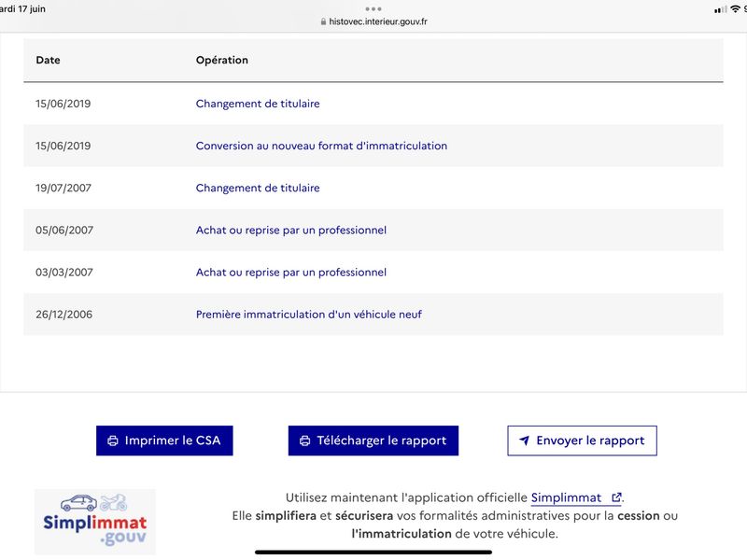The image size is (747, 560).
Task: Tap the Wi-Fi status icon
Action: (736, 9)
